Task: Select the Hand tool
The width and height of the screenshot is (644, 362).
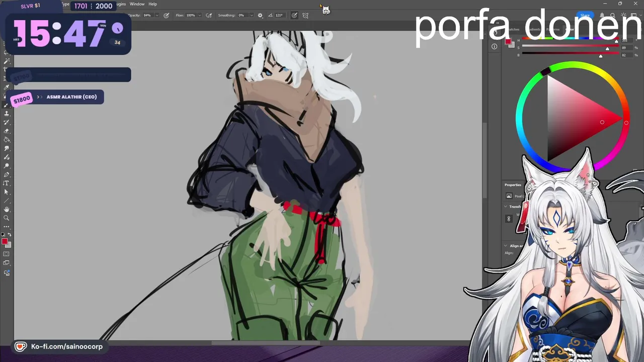Action: coord(7,209)
